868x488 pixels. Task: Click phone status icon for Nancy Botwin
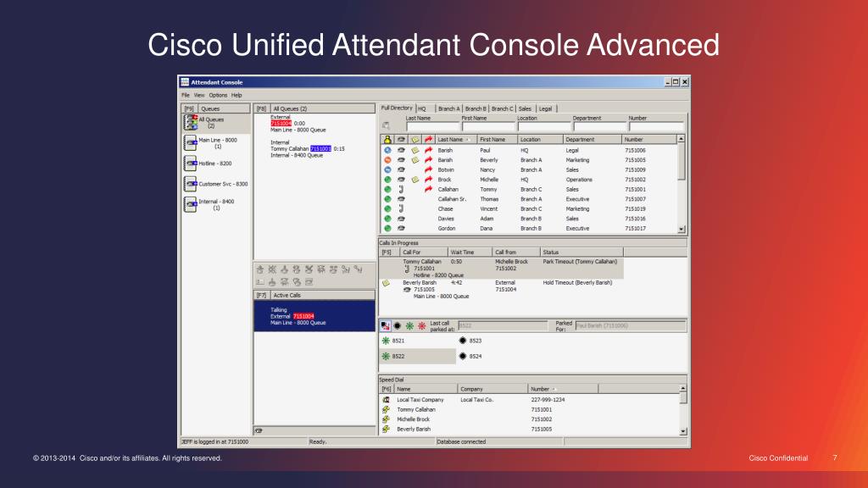pyautogui.click(x=401, y=169)
